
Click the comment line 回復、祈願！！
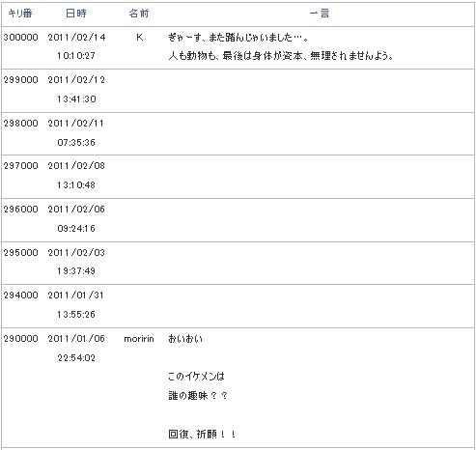tap(202, 435)
